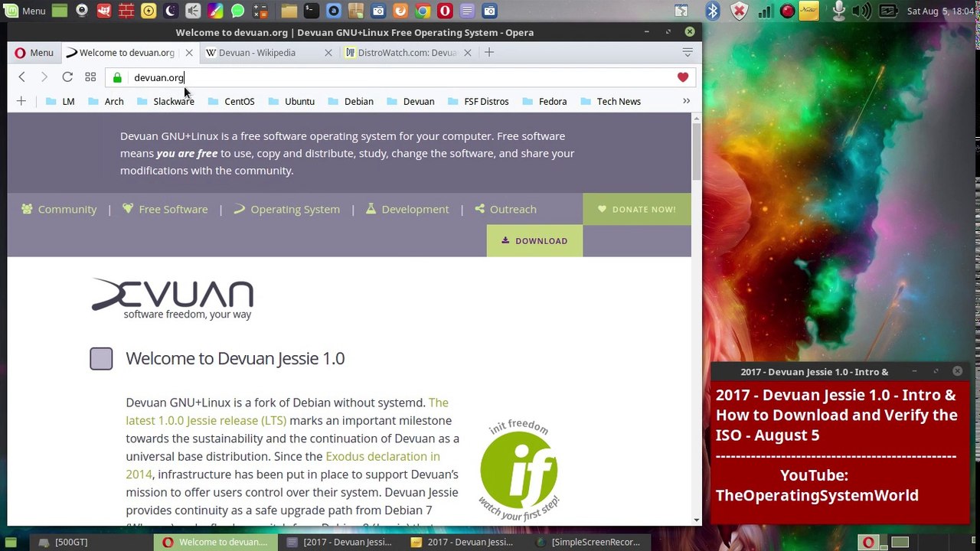
Task: Launch the terminal from the top panel
Action: 311,11
